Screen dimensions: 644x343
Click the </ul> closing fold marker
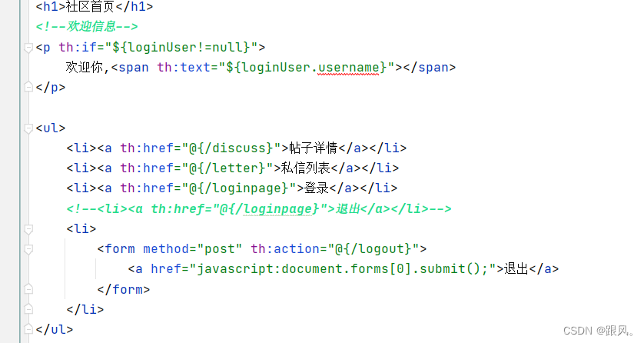click(28, 329)
